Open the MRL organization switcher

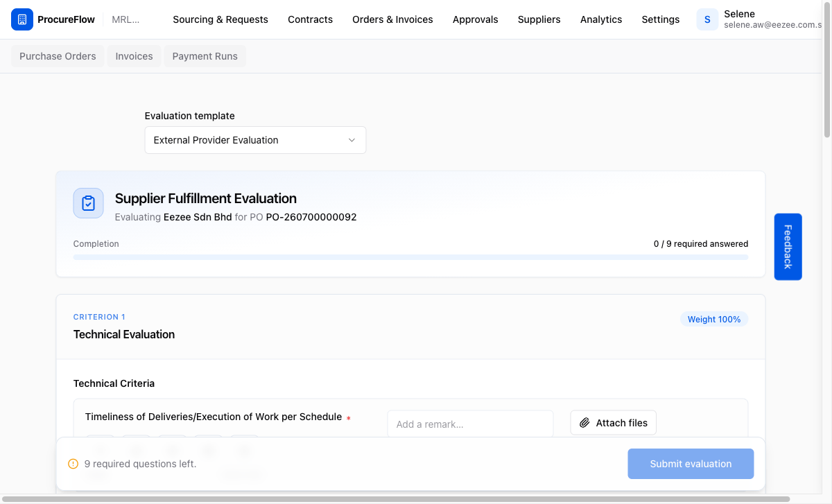tap(125, 19)
